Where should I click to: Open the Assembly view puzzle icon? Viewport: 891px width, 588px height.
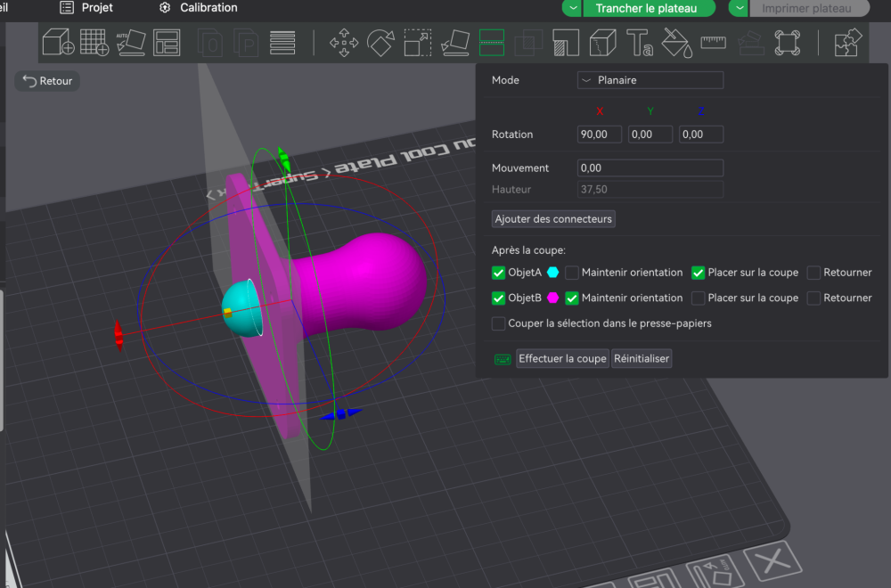point(847,42)
